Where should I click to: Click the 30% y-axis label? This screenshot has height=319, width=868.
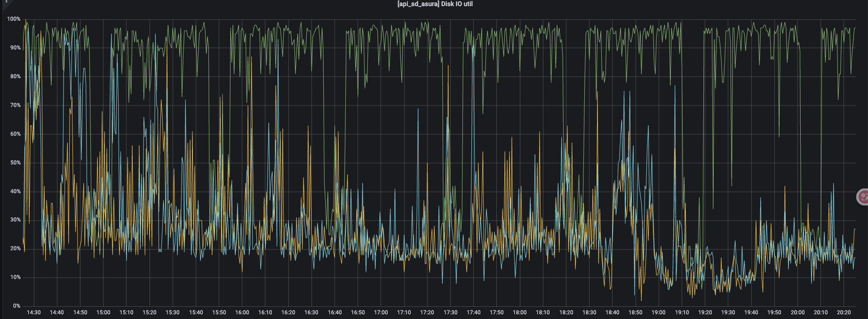[x=15, y=220]
